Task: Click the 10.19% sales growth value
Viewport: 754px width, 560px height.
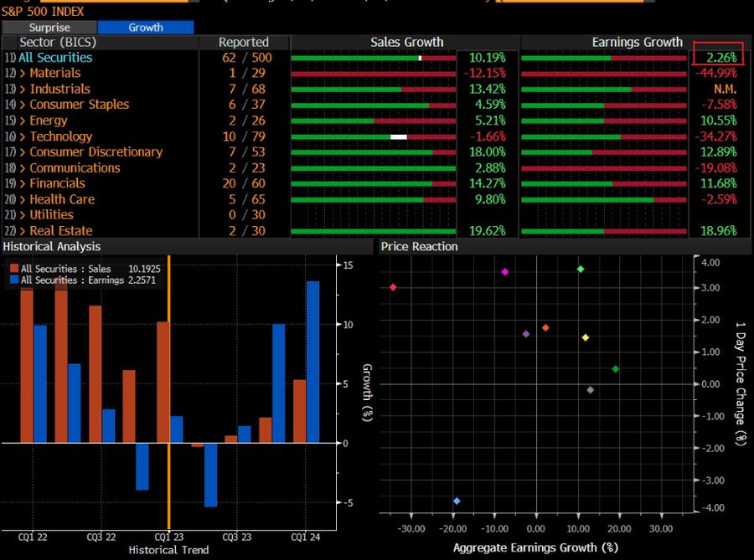Action: click(x=487, y=58)
